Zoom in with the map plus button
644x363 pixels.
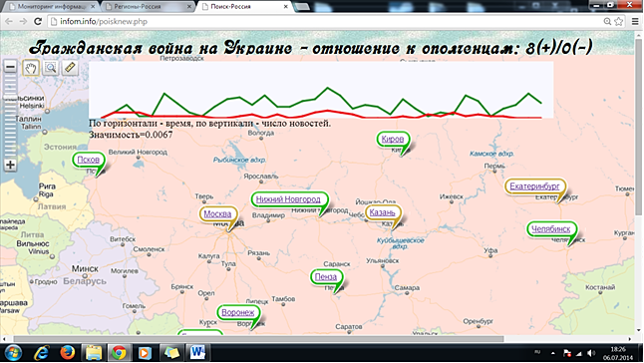10,166
